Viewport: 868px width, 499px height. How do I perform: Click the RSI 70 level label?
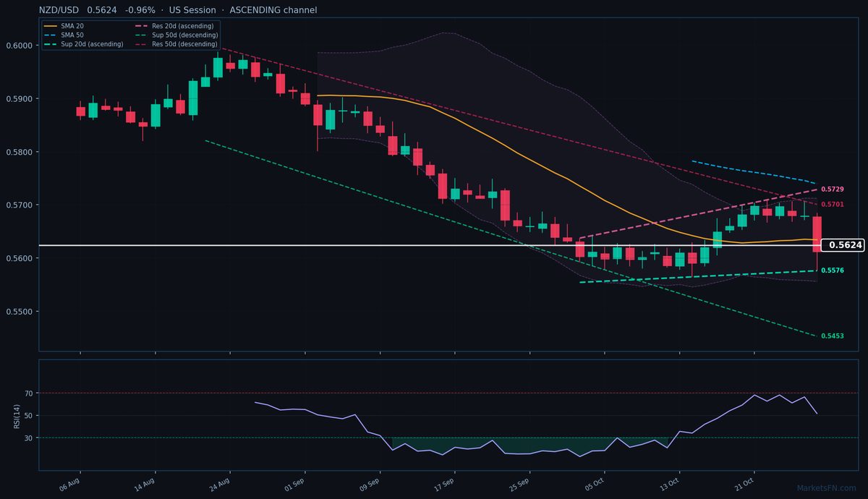click(x=30, y=393)
